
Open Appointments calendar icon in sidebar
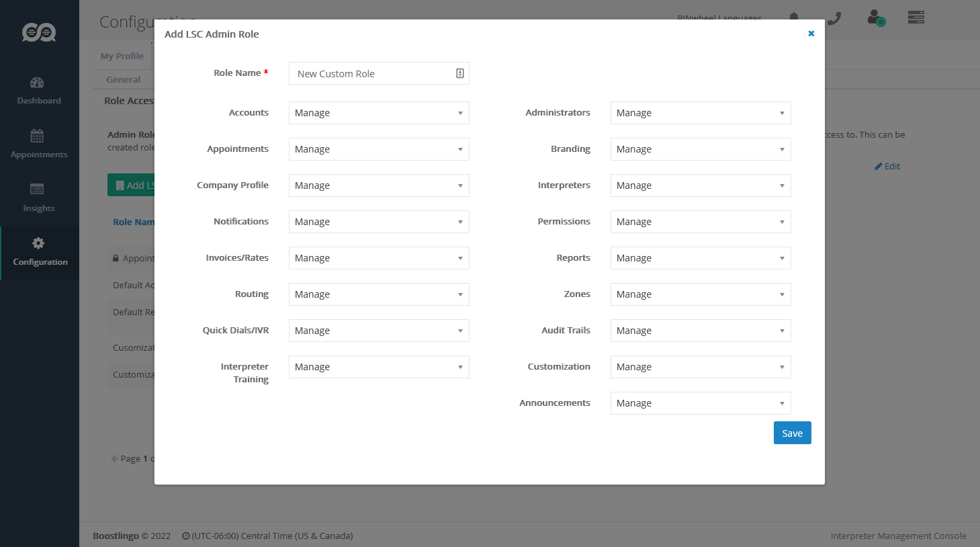(x=37, y=136)
